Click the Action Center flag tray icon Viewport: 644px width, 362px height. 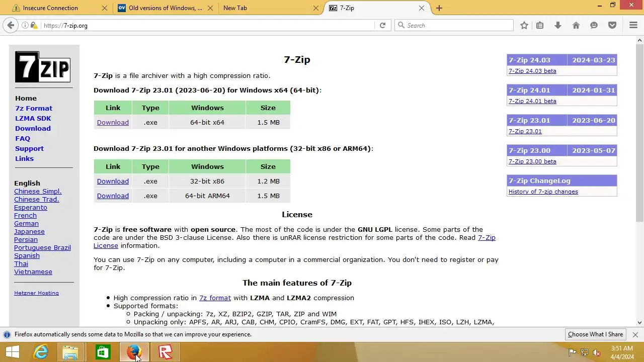point(572,352)
